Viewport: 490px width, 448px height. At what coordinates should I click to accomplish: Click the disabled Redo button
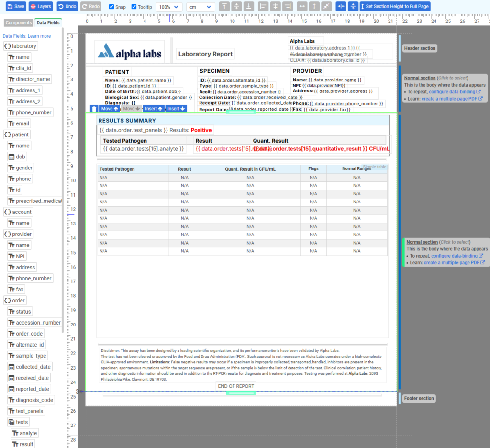[x=90, y=6]
